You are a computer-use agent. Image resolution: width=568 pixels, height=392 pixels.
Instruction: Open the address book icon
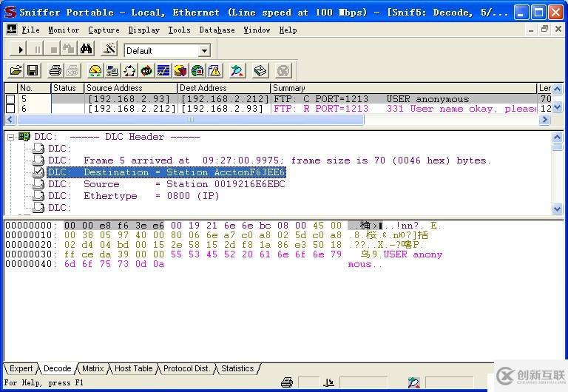click(260, 70)
